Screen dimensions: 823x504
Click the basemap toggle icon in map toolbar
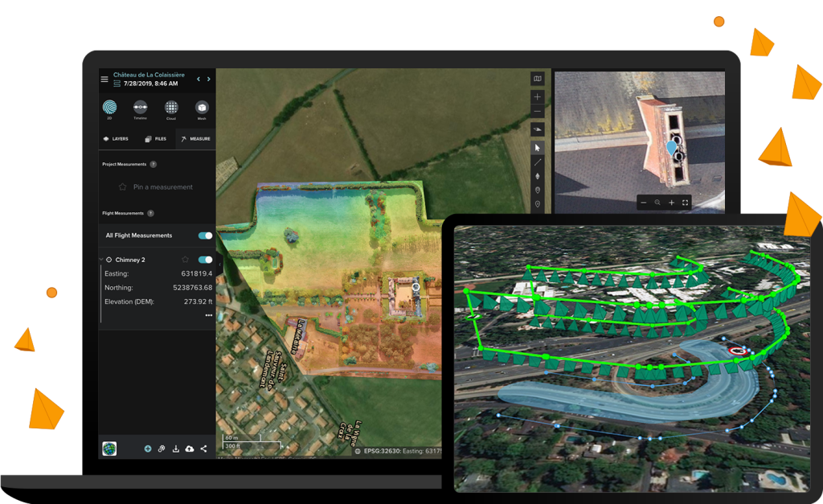click(x=538, y=79)
